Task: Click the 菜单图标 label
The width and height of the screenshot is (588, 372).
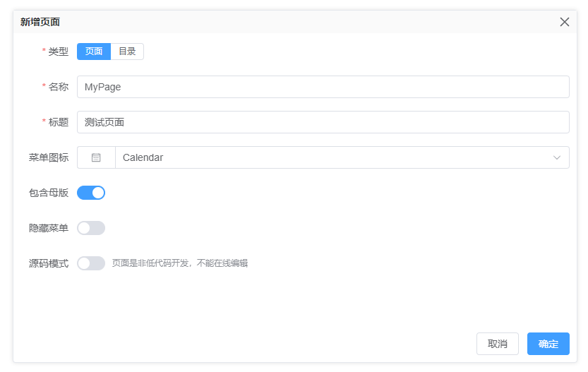Action: point(49,157)
